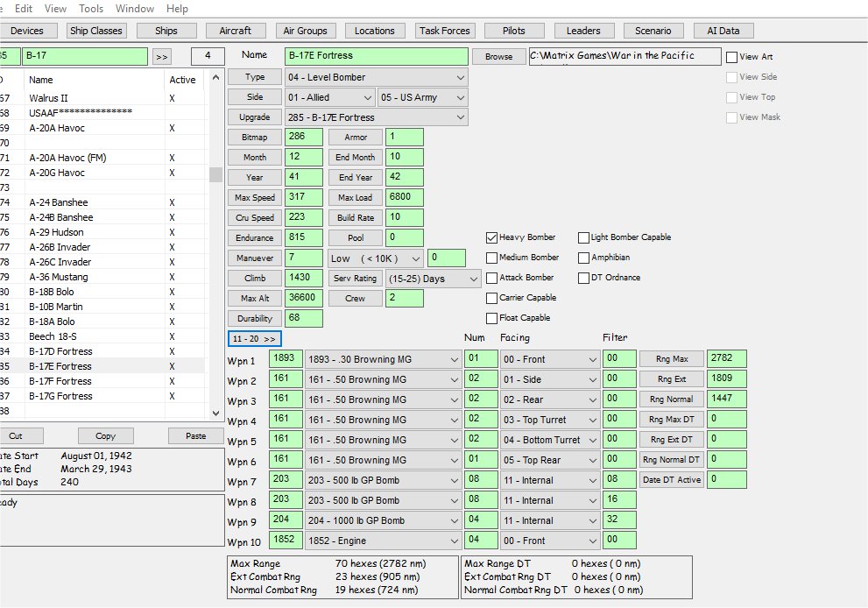
Task: Click the Max Load field 6800
Action: (405, 197)
